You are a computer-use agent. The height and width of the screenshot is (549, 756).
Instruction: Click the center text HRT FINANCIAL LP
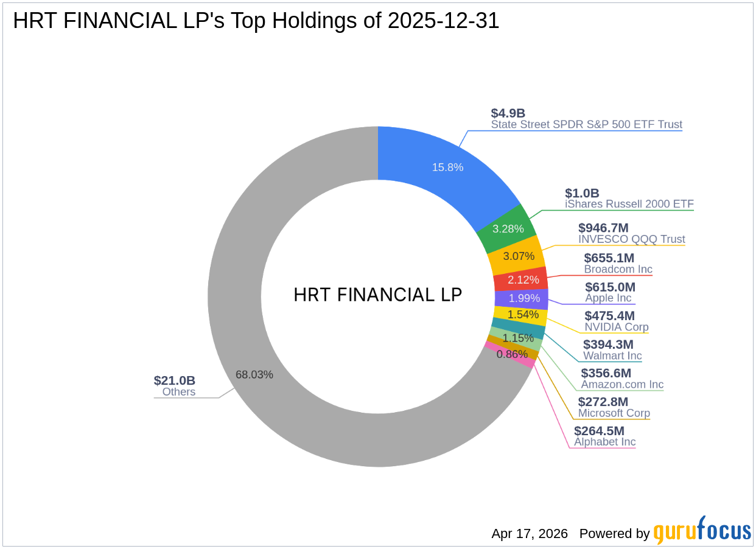click(377, 295)
